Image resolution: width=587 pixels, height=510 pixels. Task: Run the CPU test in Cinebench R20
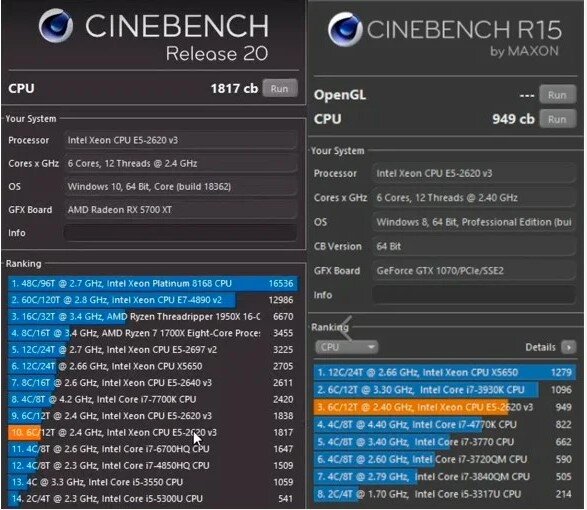click(280, 88)
